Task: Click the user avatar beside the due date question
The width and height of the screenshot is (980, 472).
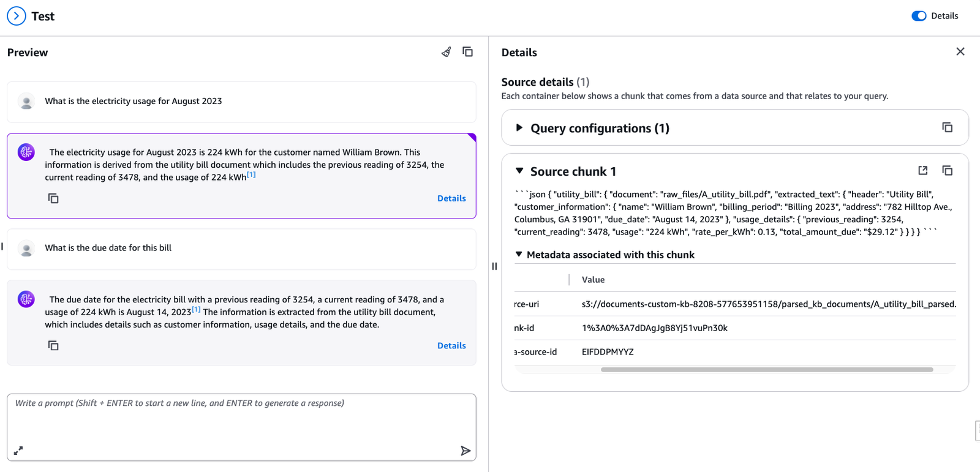Action: point(26,249)
